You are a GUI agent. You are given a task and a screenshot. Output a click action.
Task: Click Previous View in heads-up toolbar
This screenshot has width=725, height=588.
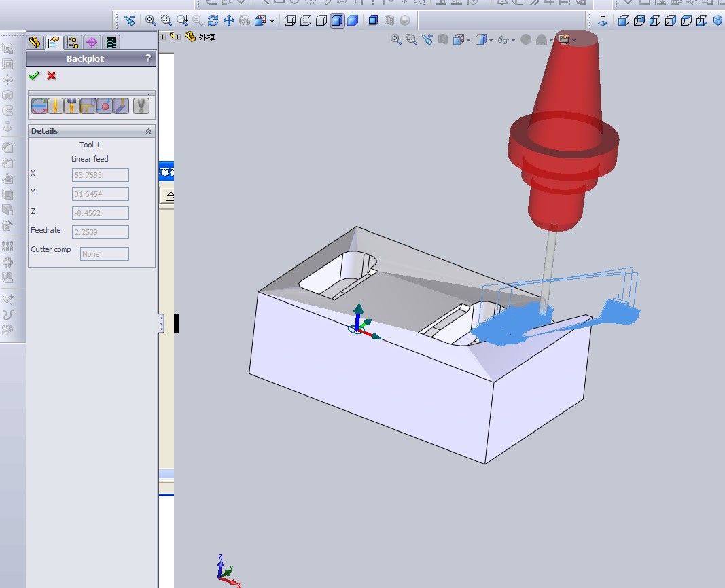point(427,40)
